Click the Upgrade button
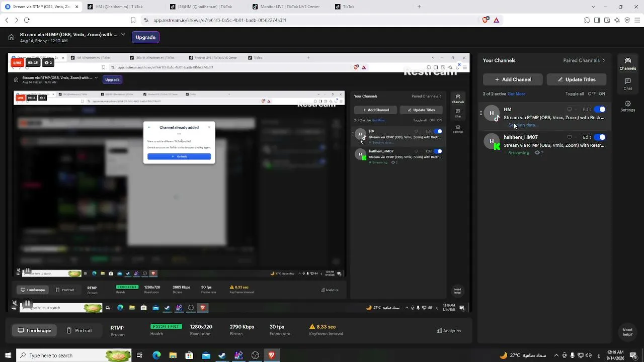 click(x=145, y=37)
